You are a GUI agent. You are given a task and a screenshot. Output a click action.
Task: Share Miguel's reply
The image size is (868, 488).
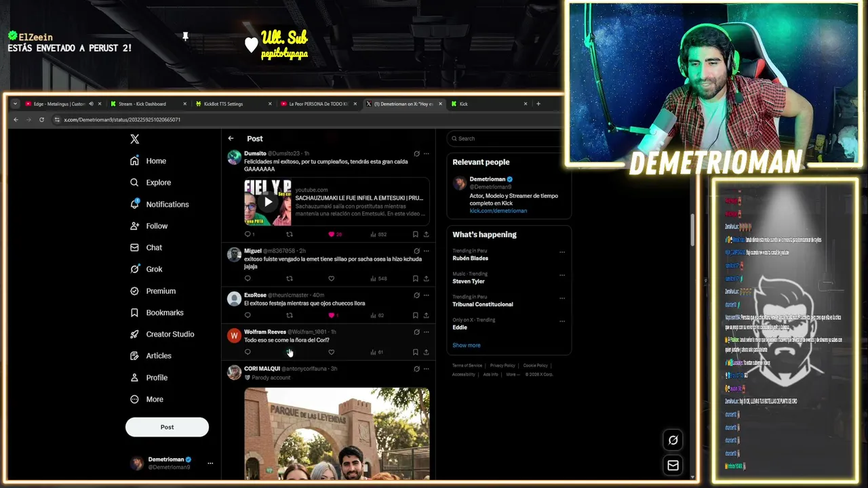click(x=426, y=279)
